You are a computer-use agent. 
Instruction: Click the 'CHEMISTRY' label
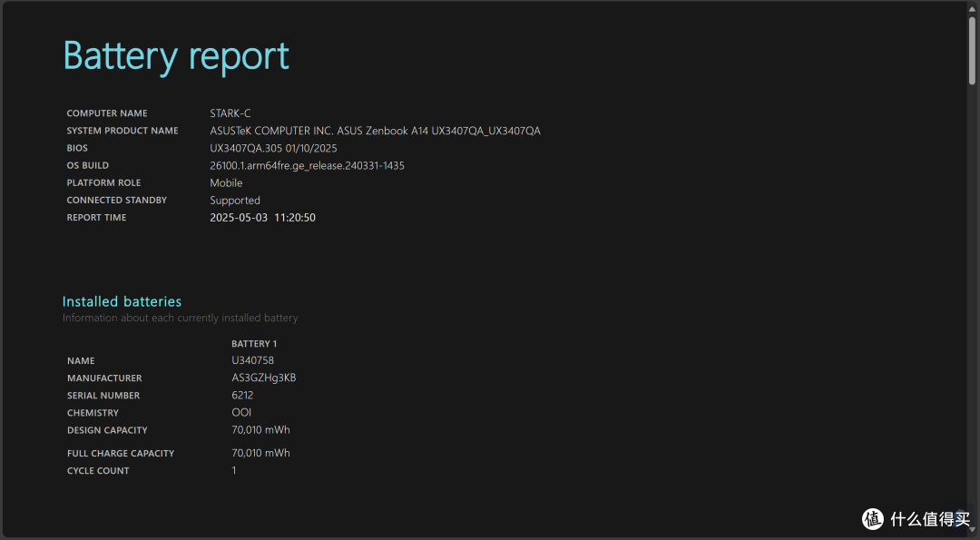tap(93, 413)
